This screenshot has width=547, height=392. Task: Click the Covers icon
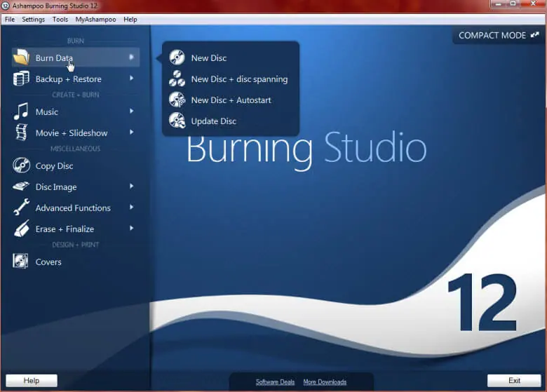point(20,261)
